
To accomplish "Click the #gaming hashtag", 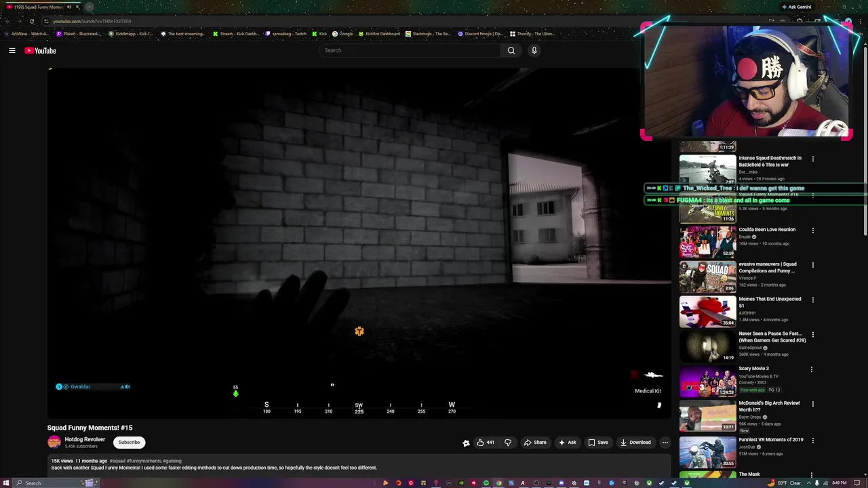I will click(x=172, y=461).
